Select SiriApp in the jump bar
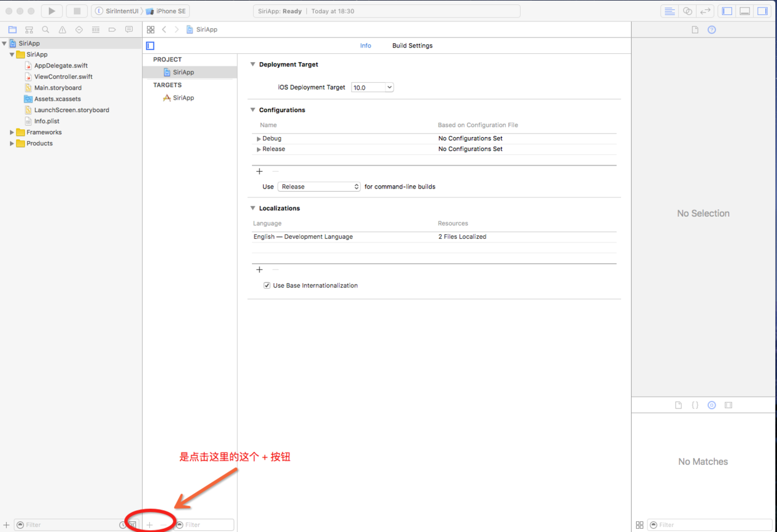Screen dimensions: 777x532 [202, 29]
